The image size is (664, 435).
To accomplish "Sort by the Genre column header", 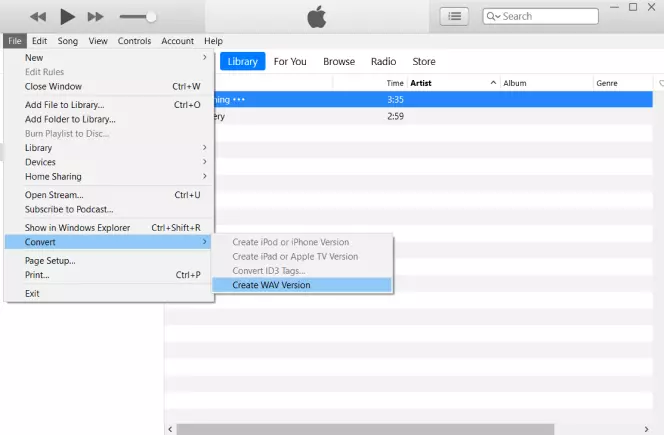I will [x=607, y=83].
